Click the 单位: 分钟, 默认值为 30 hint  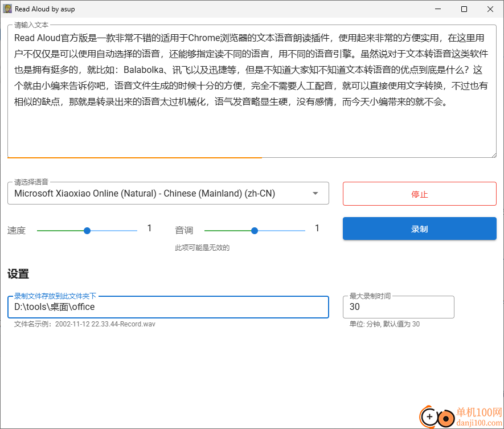[x=384, y=324]
